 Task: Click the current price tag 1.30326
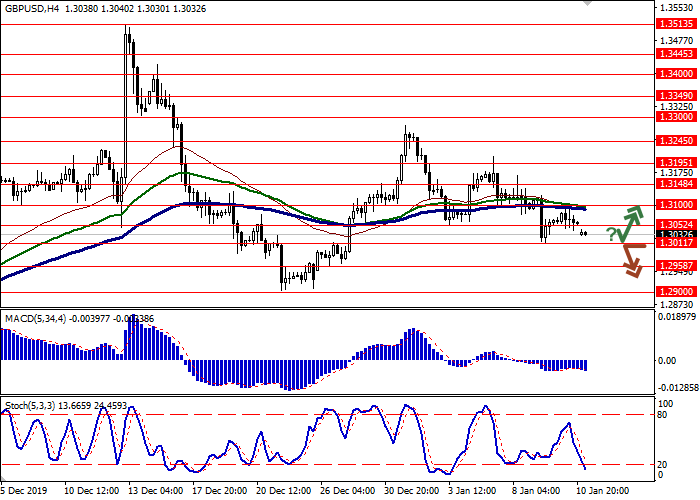tap(670, 234)
